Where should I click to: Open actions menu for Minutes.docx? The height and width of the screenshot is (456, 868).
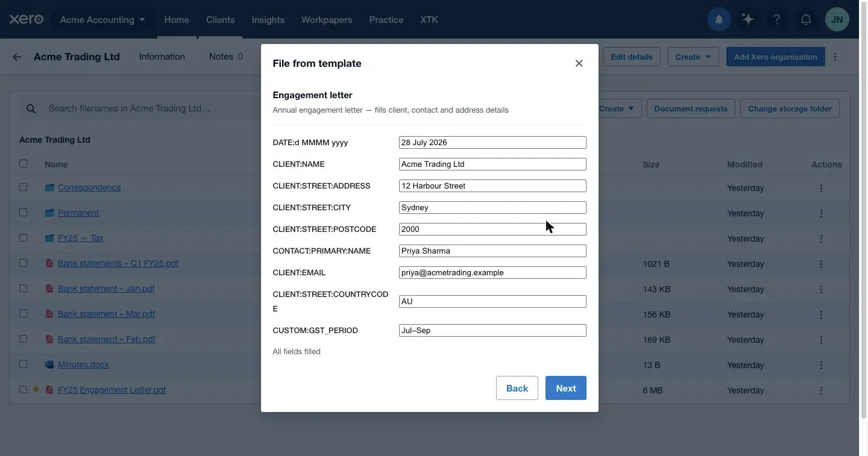(x=821, y=365)
